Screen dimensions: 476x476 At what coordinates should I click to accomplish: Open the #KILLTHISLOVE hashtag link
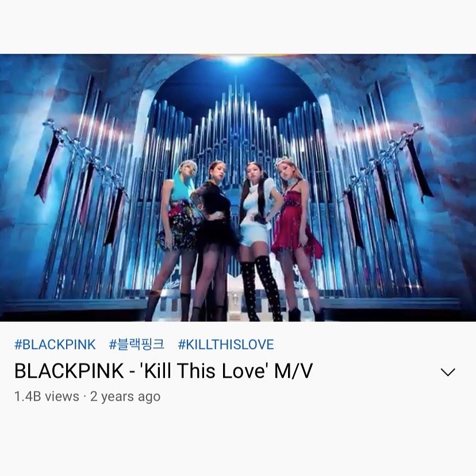226,344
